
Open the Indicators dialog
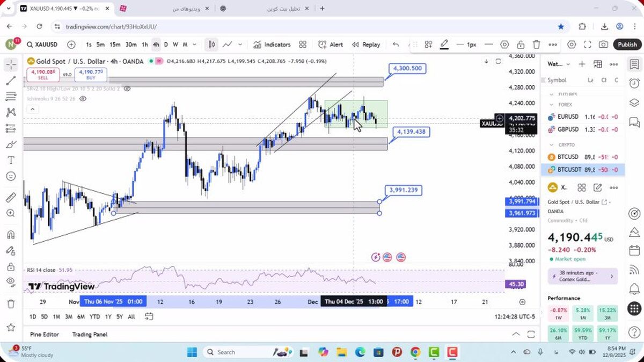(x=272, y=45)
